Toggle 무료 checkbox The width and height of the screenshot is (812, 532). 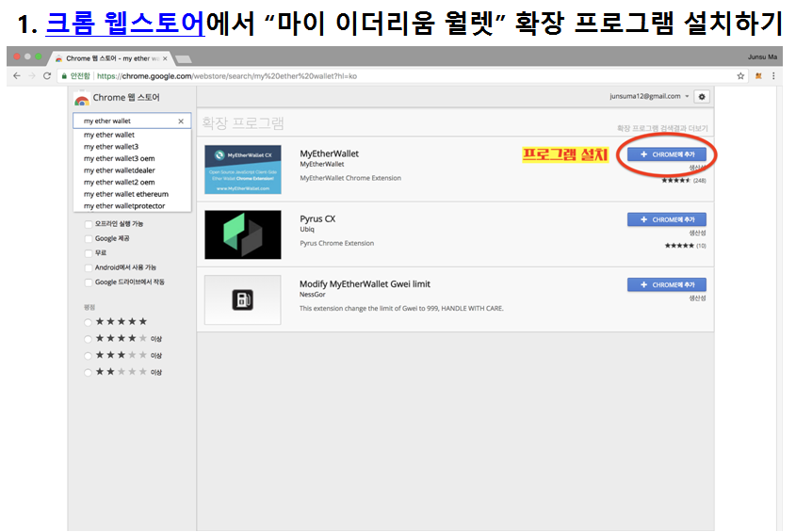coord(89,253)
